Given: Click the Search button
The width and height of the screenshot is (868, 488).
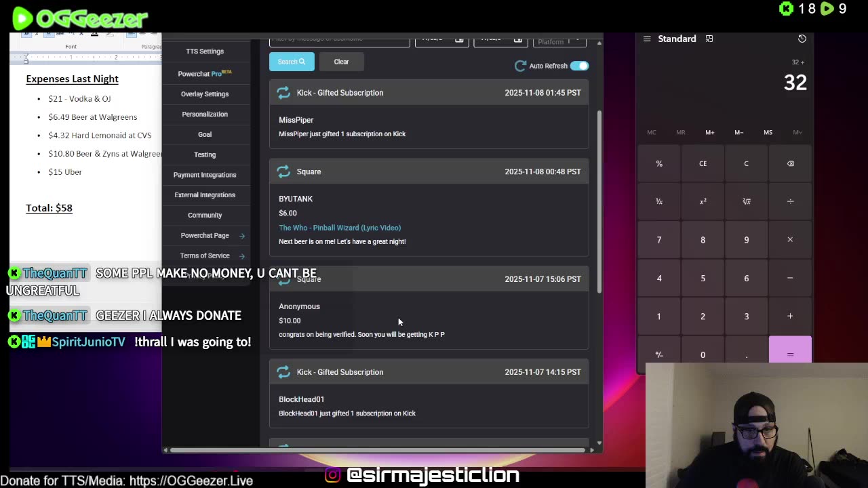Looking at the screenshot, I should (292, 62).
